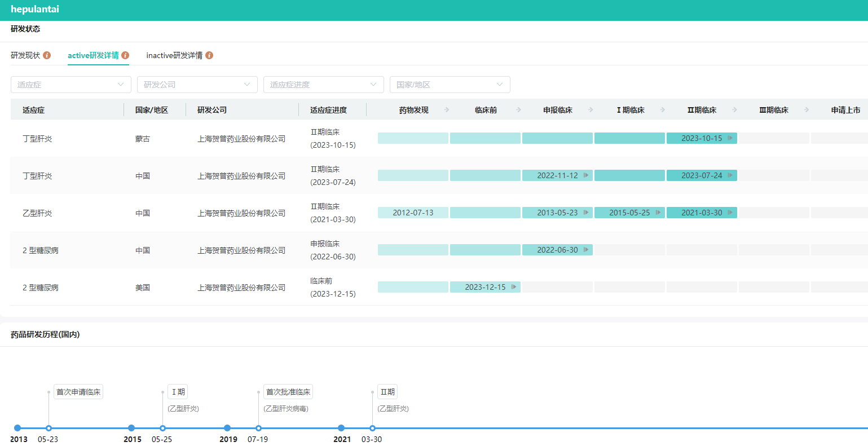Select the 首次申请临床 timeline label
868x446 pixels.
(78, 392)
